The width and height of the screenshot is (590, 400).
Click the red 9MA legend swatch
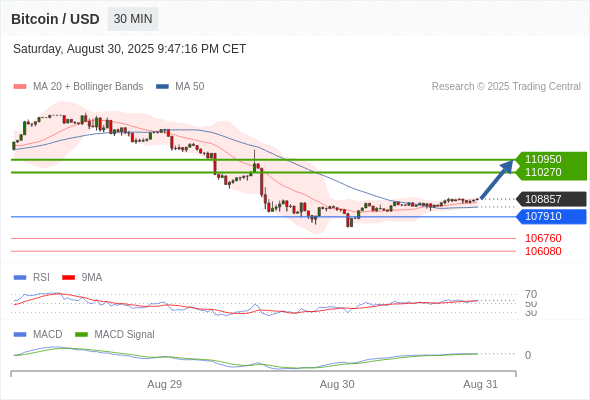(68, 278)
